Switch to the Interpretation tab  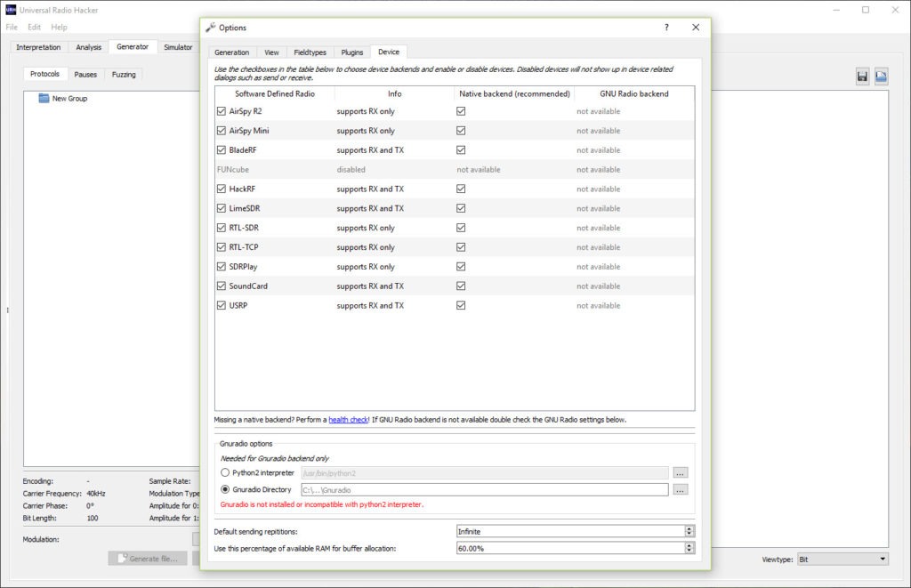38,47
